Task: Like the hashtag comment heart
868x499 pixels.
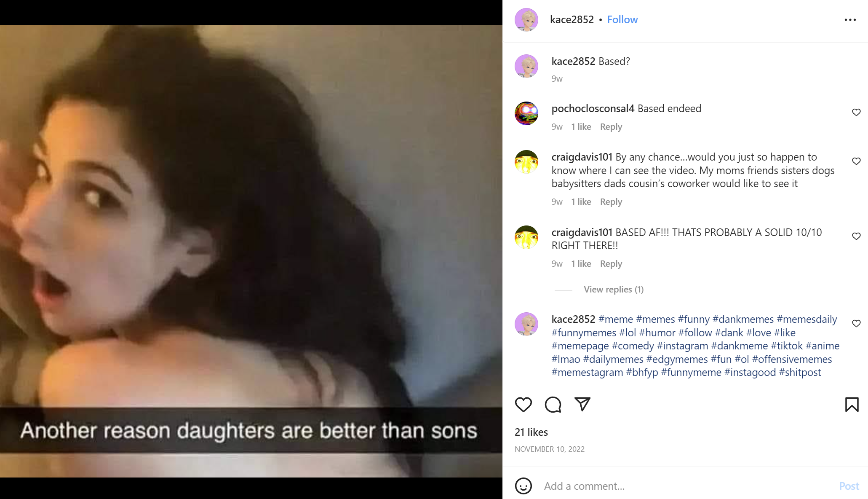Action: point(856,323)
